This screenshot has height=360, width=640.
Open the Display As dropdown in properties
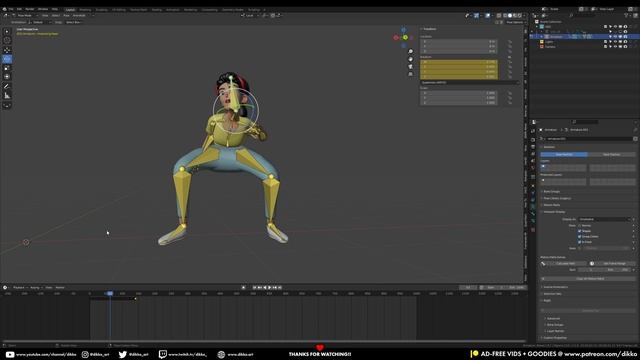(x=604, y=219)
